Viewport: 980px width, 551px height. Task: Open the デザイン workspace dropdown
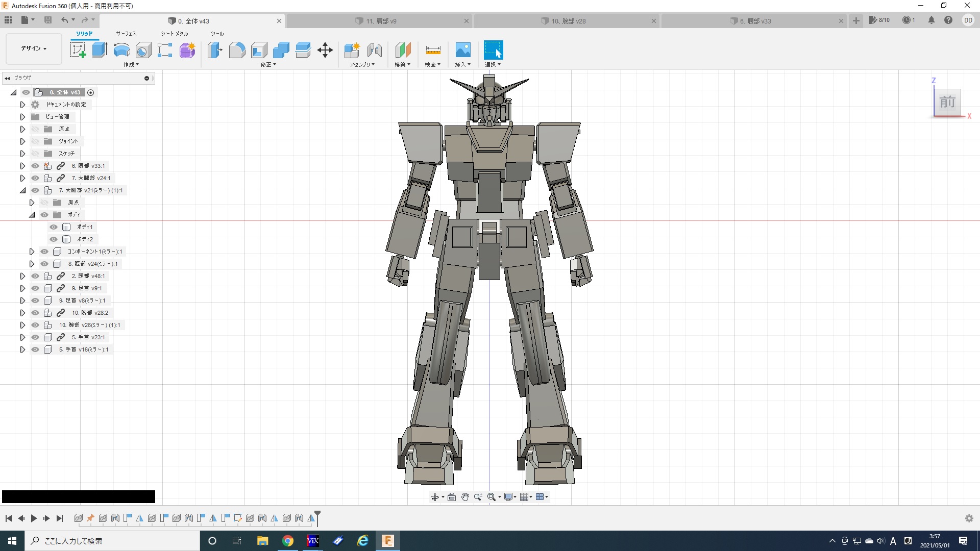coord(34,48)
